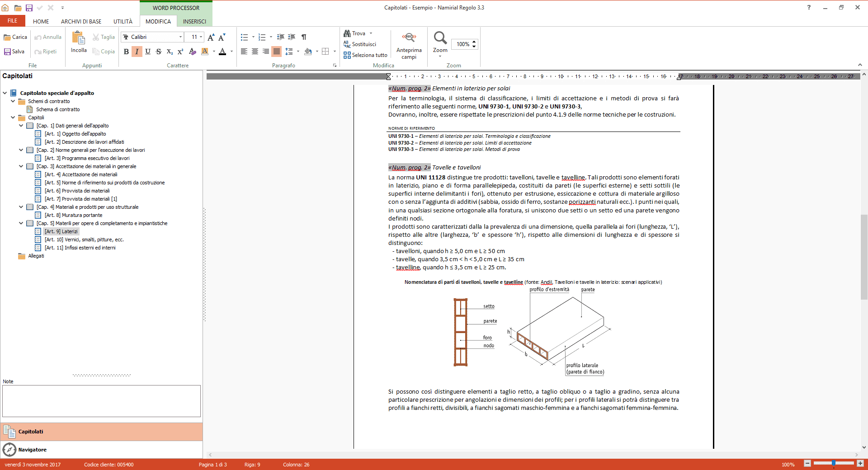Screen dimensions: 868x470
Task: Click the zoom slider in status bar
Action: 833,463
